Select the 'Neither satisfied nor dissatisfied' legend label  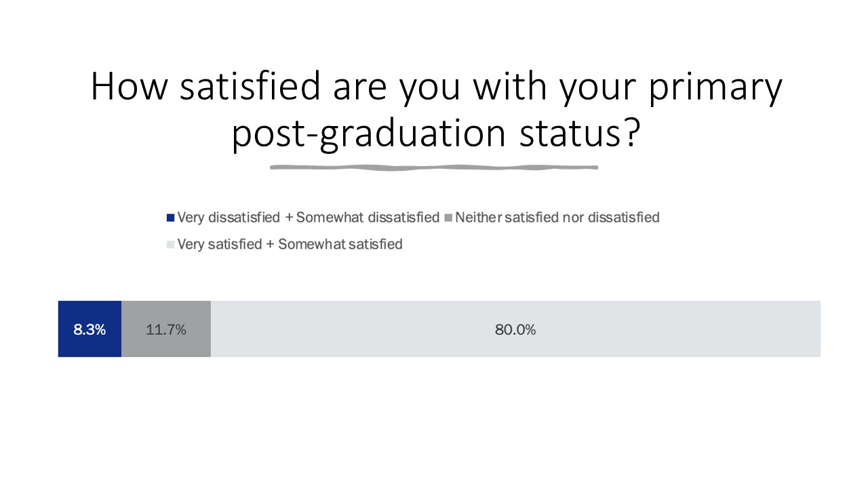(557, 218)
